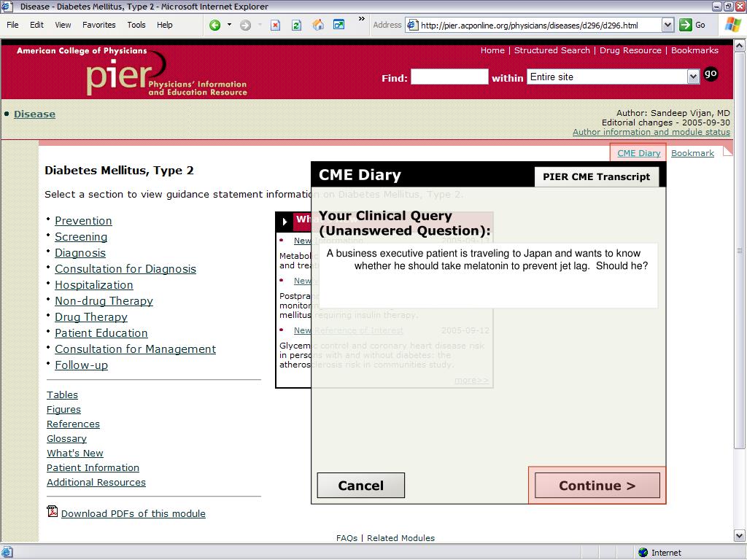Click the clinical query text box
The height and width of the screenshot is (560, 747).
488,276
